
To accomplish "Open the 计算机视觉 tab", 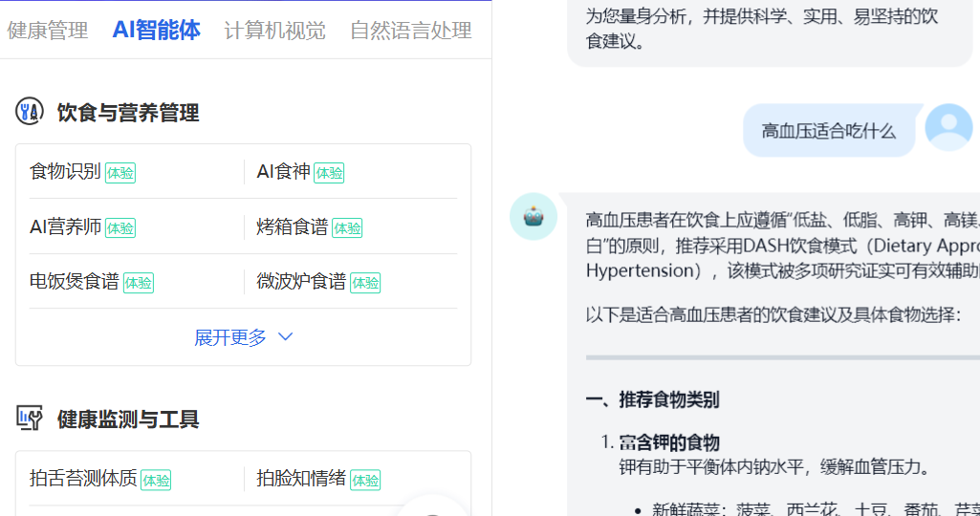I will (274, 31).
